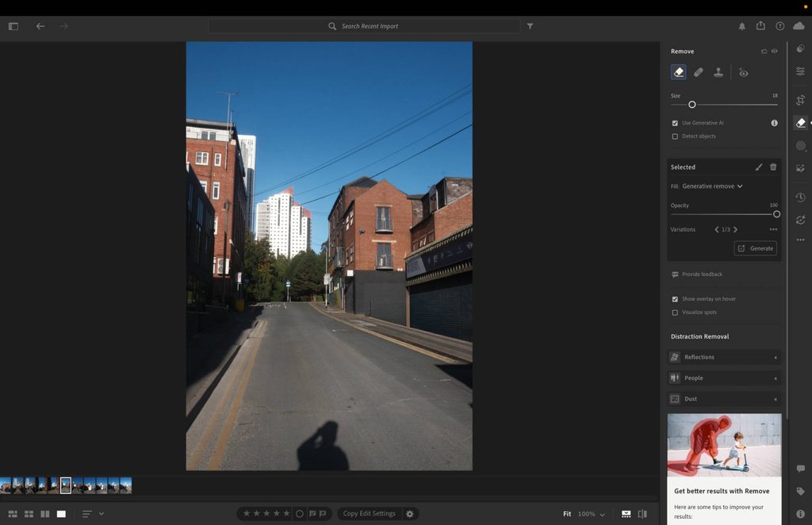Open the Crop and rotate tool
The height and width of the screenshot is (525, 812).
[801, 100]
